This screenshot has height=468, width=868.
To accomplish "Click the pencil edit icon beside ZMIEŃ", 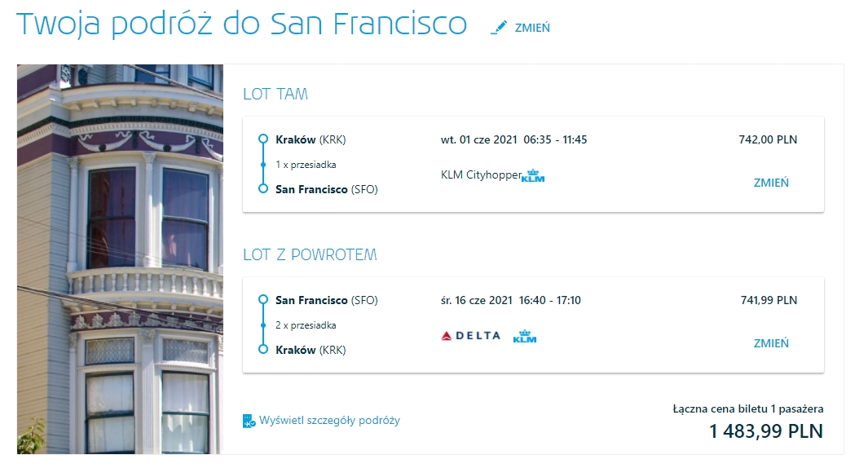I will click(x=498, y=27).
